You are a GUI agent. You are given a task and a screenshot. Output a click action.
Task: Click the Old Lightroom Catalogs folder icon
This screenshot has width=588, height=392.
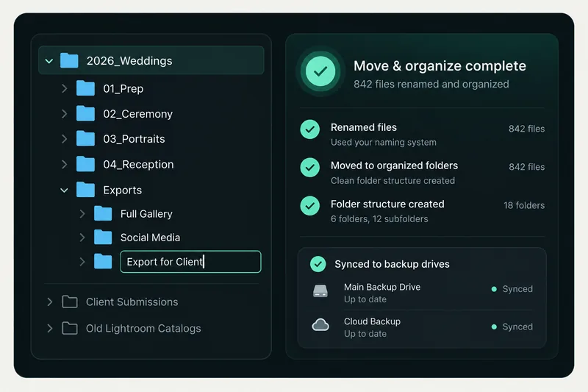pos(70,328)
